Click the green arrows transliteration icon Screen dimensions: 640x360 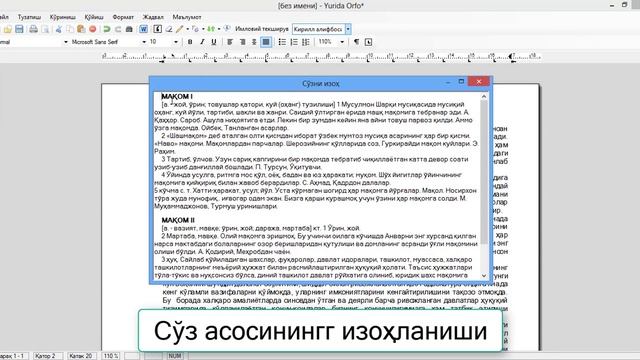coord(211,29)
